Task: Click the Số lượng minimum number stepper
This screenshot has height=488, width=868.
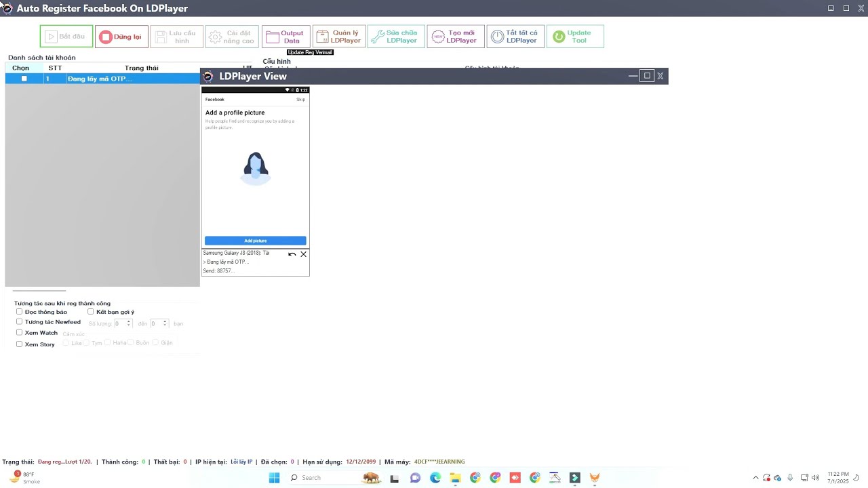Action: [x=123, y=324]
